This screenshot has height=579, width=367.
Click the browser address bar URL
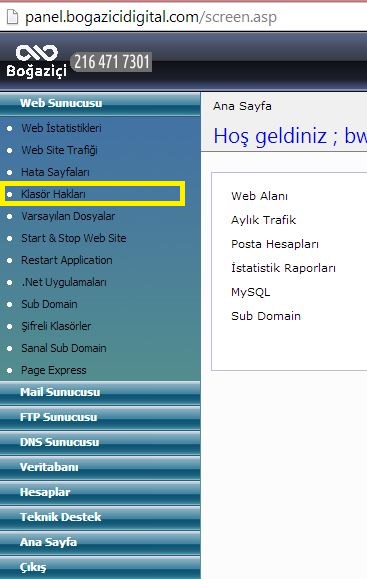tap(151, 17)
